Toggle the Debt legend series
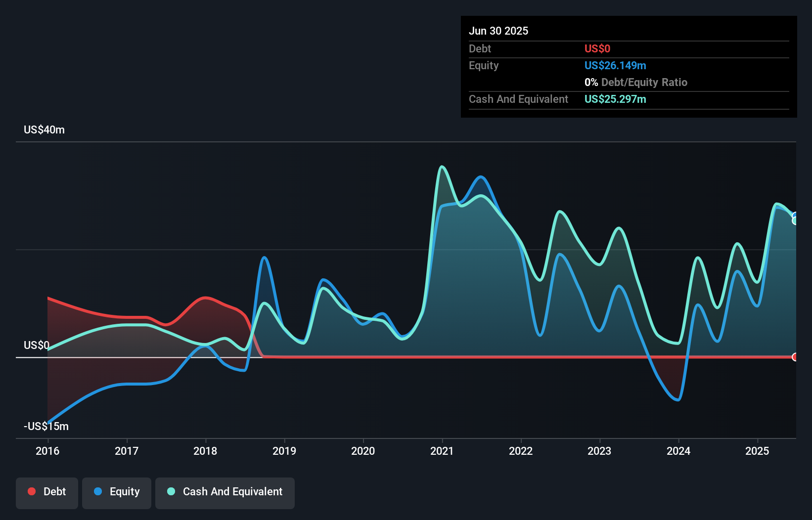812x520 pixels. [x=47, y=493]
